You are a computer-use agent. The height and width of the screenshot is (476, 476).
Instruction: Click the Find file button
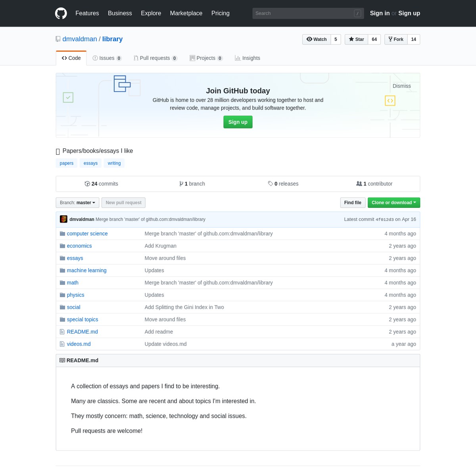353,203
